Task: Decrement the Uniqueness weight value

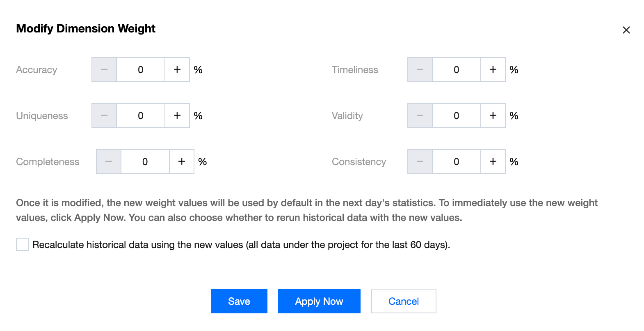Action: pyautogui.click(x=104, y=116)
